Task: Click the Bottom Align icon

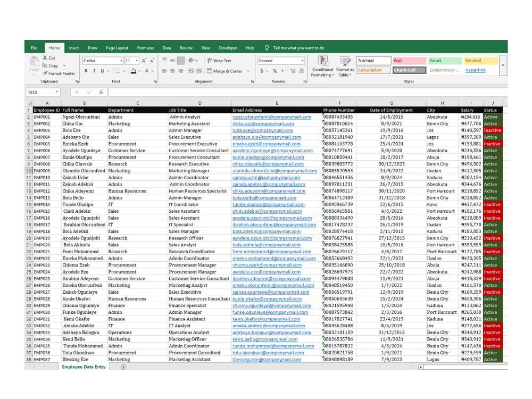Action: coord(181,61)
